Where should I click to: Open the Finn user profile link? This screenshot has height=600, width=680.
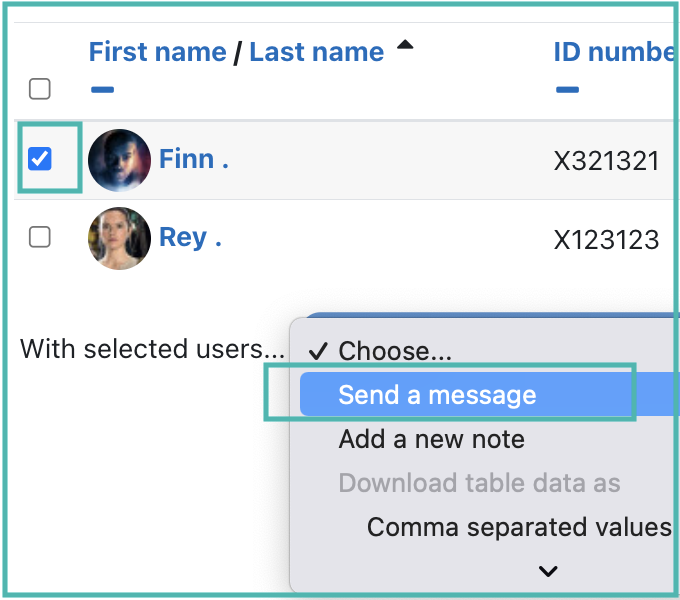coord(193,159)
